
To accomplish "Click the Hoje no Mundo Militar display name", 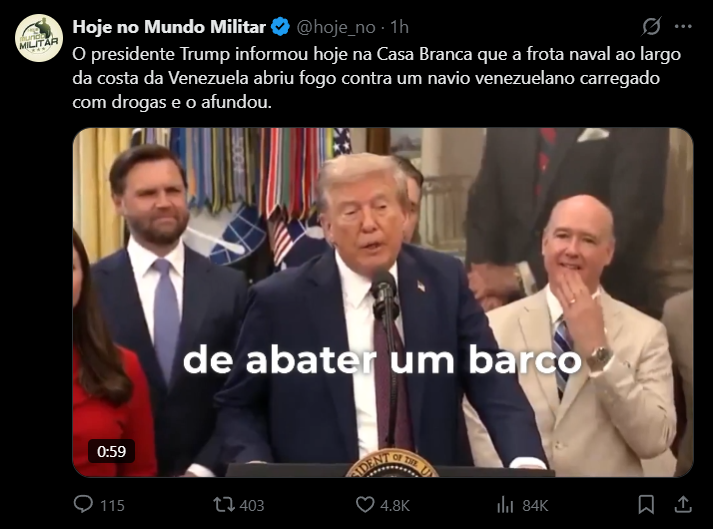I will [x=169, y=27].
